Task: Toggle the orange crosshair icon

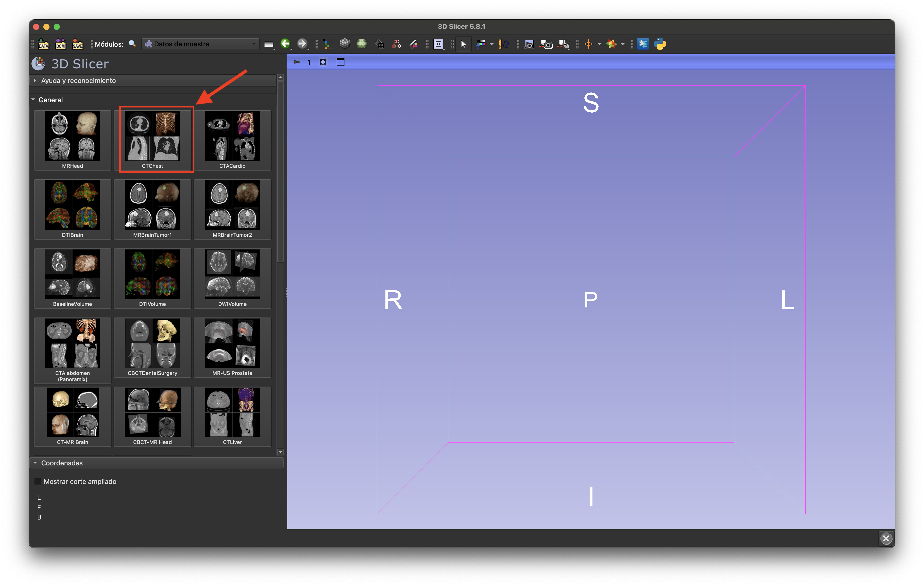Action: click(x=588, y=44)
